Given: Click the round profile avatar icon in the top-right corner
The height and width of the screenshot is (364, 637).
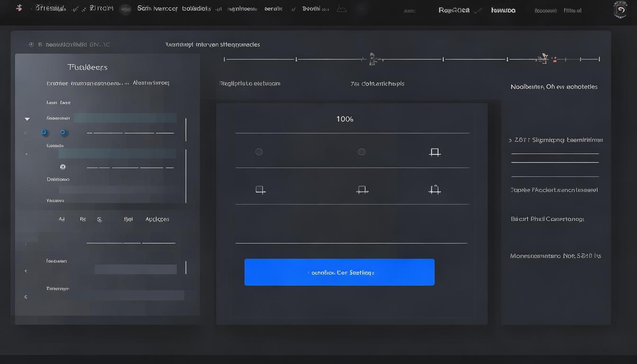Looking at the screenshot, I should pyautogui.click(x=620, y=10).
